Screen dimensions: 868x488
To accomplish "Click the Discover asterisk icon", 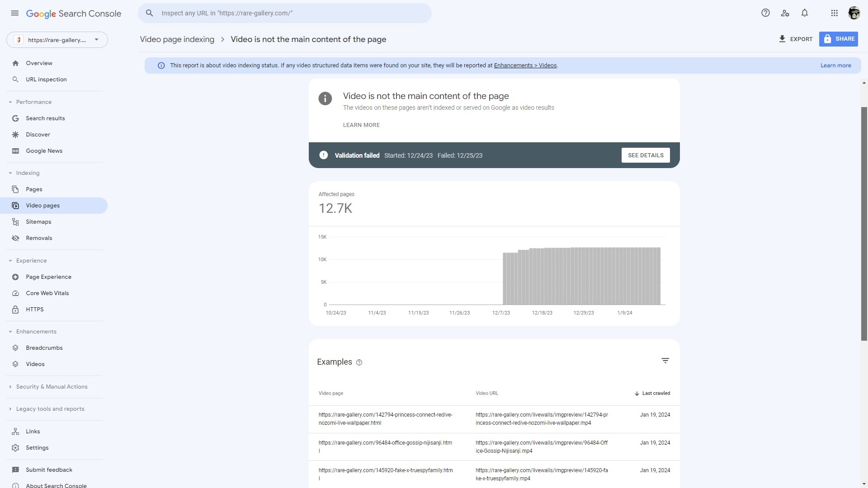I will click(x=15, y=135).
